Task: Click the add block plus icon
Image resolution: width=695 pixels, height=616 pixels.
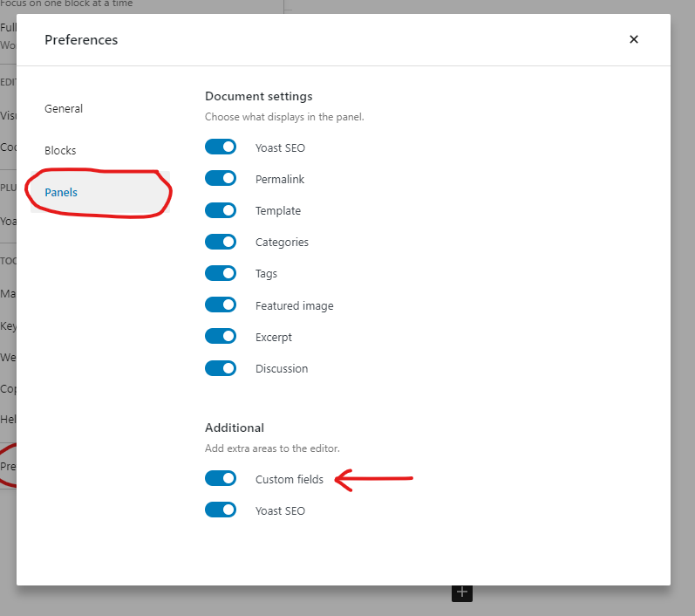Action: point(462,592)
